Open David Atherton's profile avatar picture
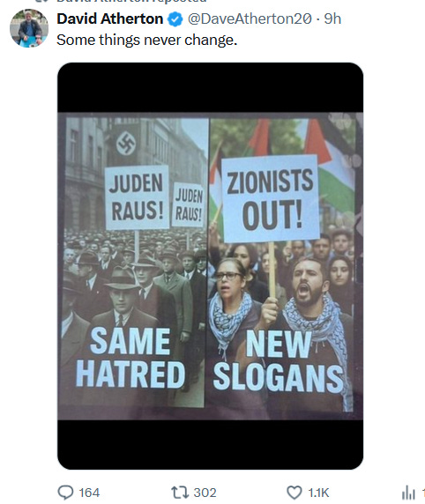 (29, 28)
